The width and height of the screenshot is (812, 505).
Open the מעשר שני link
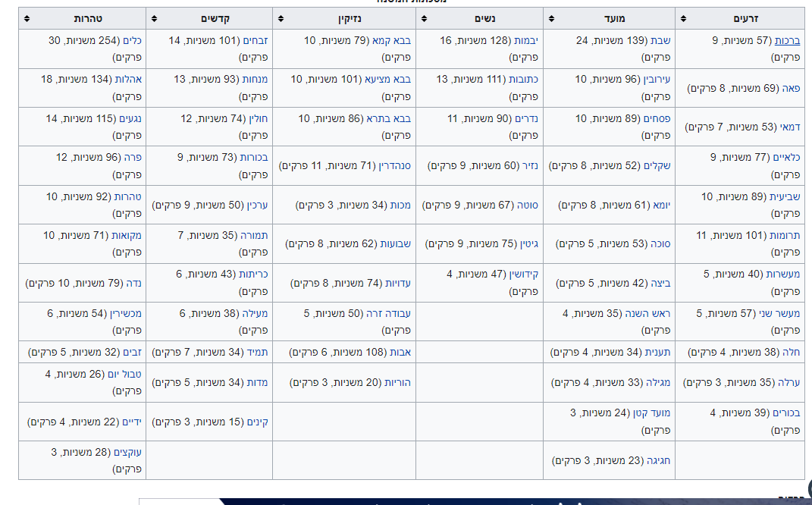779,313
